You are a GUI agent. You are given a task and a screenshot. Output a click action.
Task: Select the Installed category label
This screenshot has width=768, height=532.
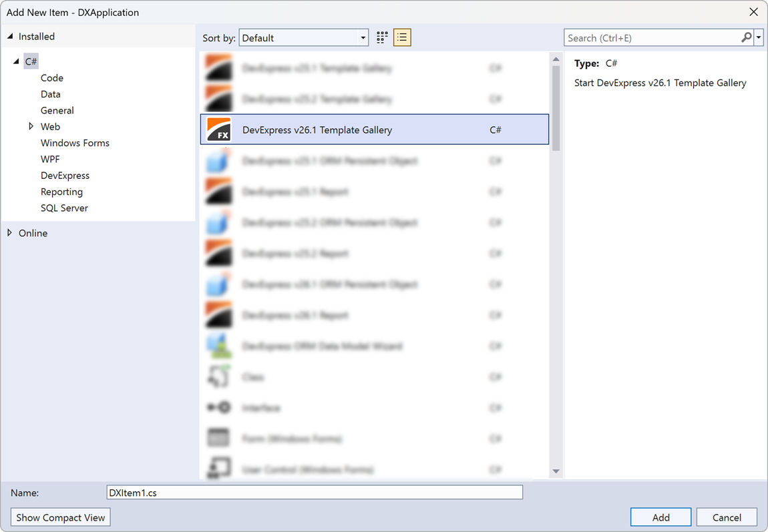pyautogui.click(x=37, y=36)
